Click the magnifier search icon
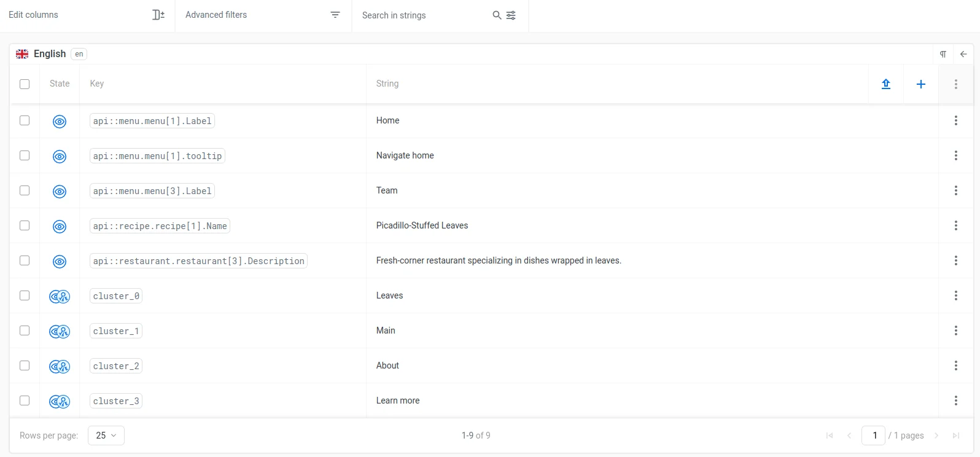Viewport: 980px width, 457px height. (x=497, y=15)
